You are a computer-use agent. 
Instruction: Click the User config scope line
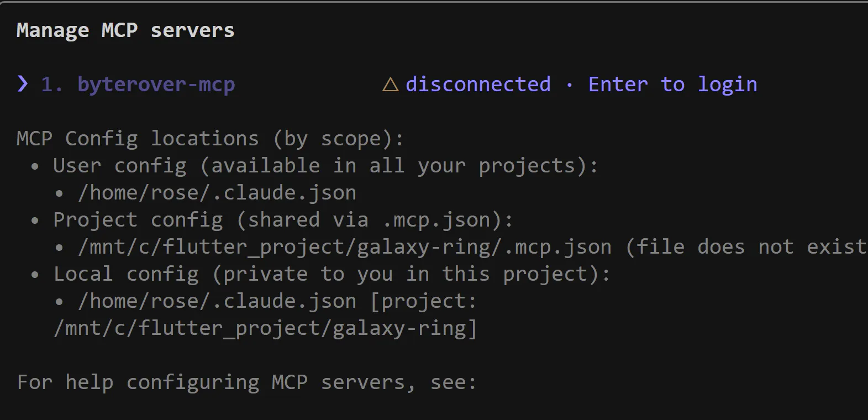point(325,166)
